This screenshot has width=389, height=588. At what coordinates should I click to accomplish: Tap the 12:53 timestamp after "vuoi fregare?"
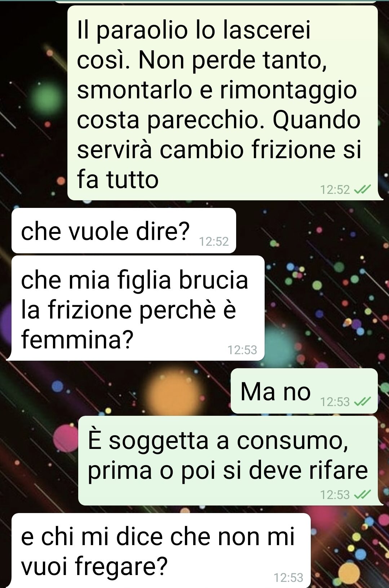(x=288, y=578)
